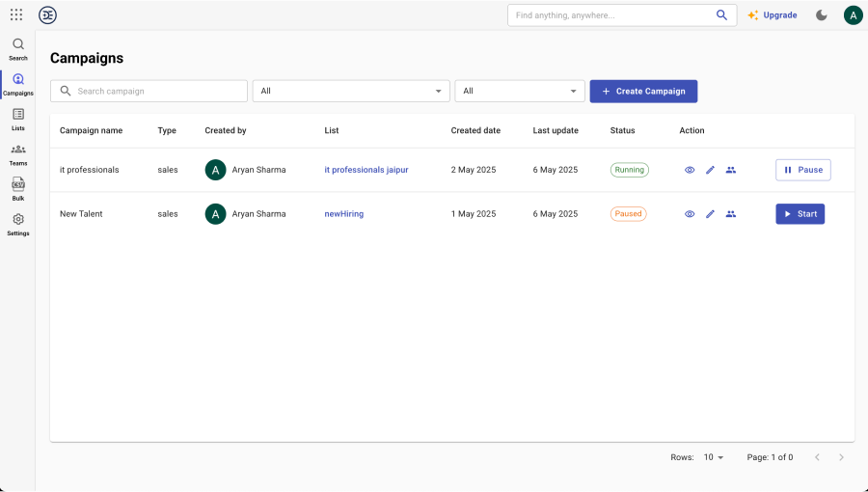Click the Status column header
The width and height of the screenshot is (868, 492).
point(622,130)
